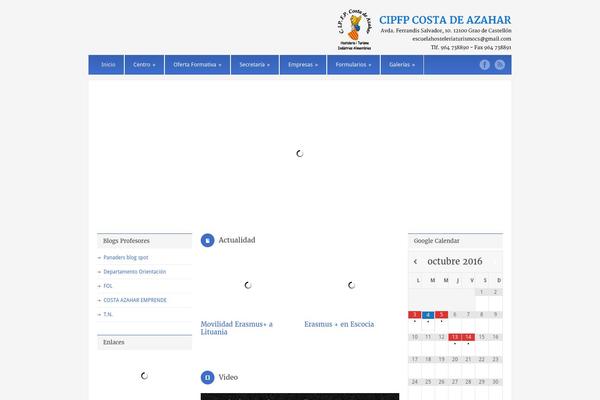Screen dimensions: 600x400
Task: Expand the Secretaría dropdown menu
Action: (254, 65)
